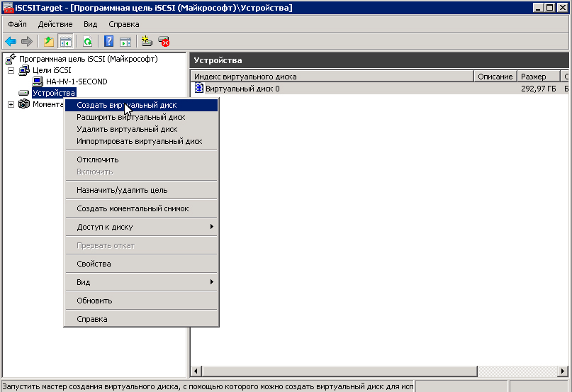Choose Удалить виртуальный диск

tap(142, 129)
